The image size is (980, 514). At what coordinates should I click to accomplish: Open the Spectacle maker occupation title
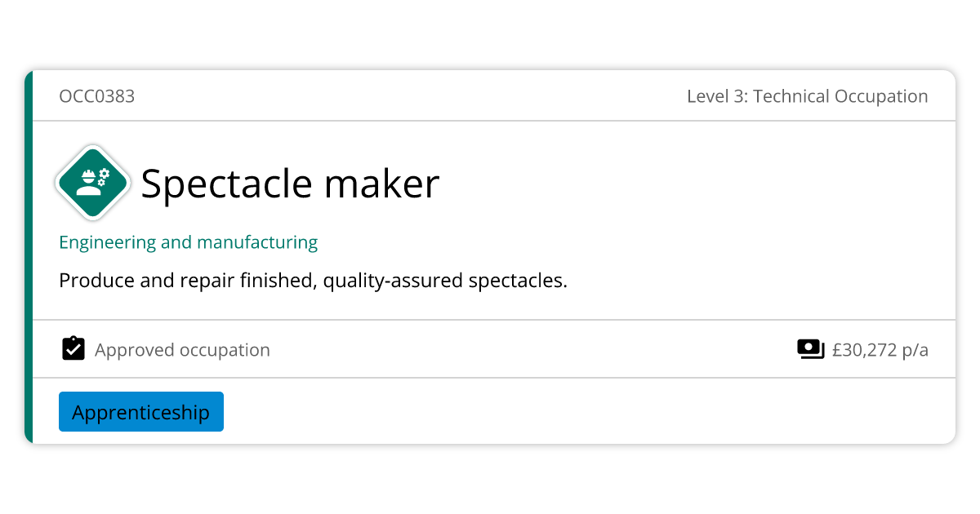[x=290, y=184]
